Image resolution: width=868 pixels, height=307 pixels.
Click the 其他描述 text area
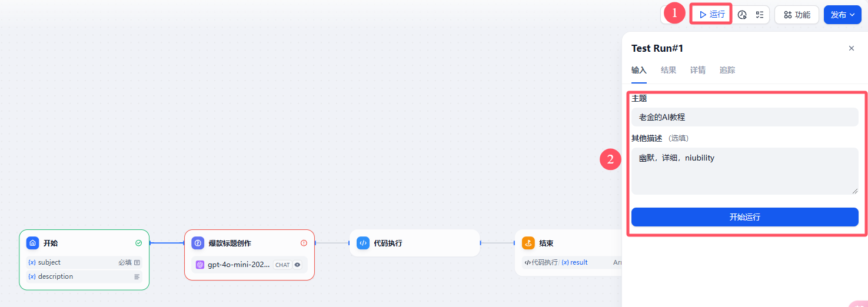745,171
